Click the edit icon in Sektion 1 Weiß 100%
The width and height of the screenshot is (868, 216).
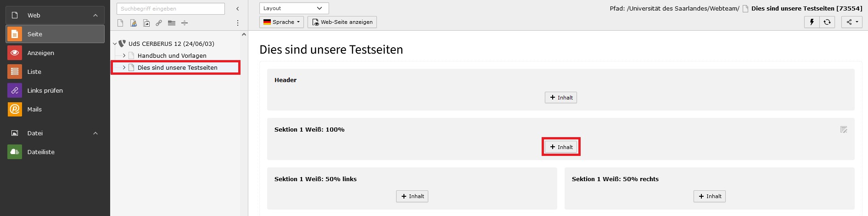point(844,130)
